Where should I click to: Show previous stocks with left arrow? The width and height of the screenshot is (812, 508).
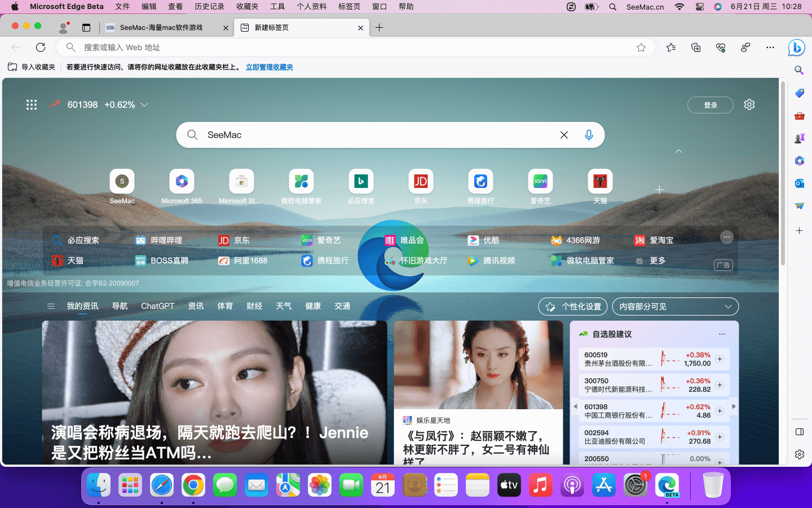tap(575, 406)
